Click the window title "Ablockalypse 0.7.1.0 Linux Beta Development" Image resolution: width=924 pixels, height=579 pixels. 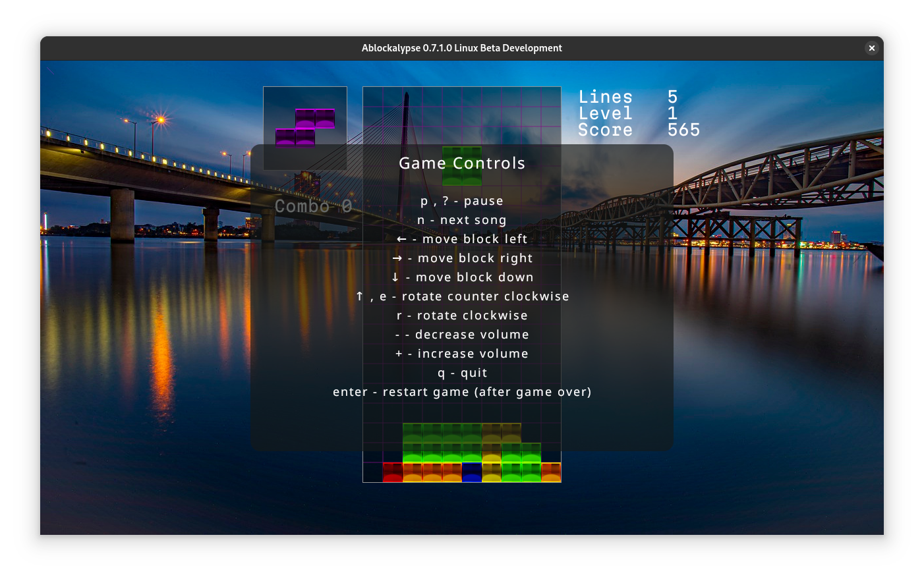(x=462, y=48)
